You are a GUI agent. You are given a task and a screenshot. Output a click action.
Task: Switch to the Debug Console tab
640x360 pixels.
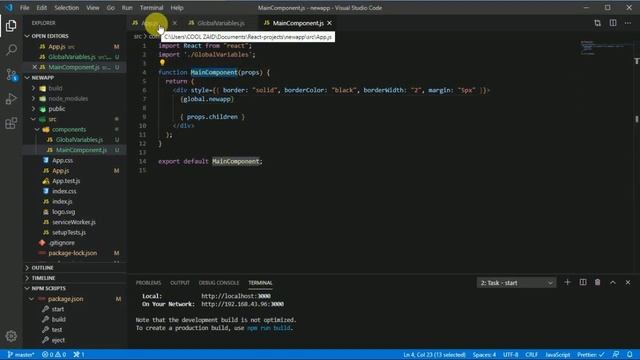click(x=219, y=282)
